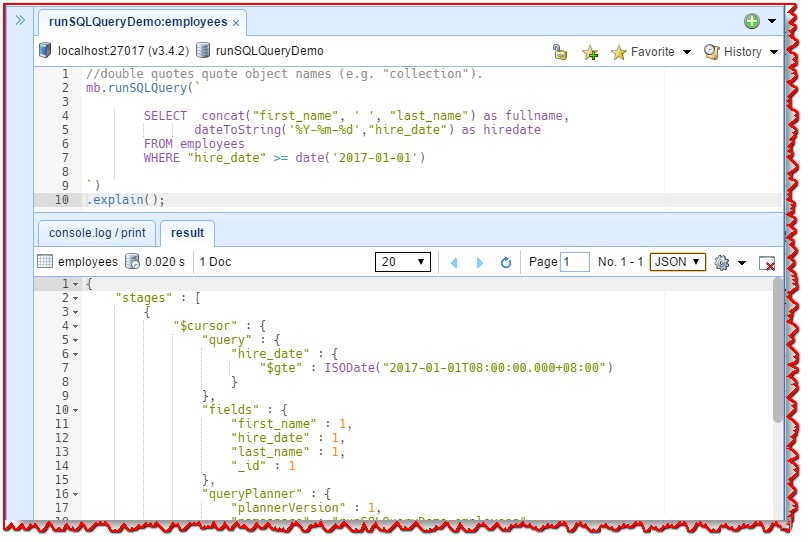Click the SELECT concat line in editor
Image resolution: width=808 pixels, height=542 pixels.
(x=356, y=116)
